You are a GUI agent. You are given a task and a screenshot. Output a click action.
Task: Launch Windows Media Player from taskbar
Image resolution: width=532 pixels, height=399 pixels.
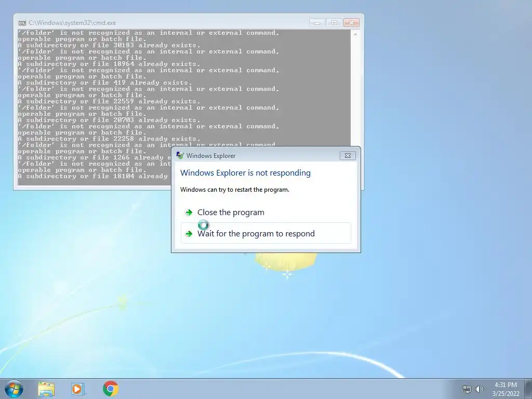[78, 389]
